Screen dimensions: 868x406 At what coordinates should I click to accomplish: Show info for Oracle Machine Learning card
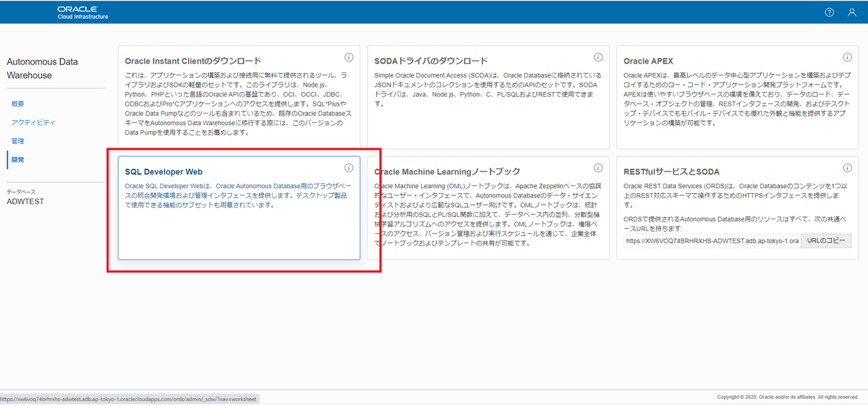[598, 168]
